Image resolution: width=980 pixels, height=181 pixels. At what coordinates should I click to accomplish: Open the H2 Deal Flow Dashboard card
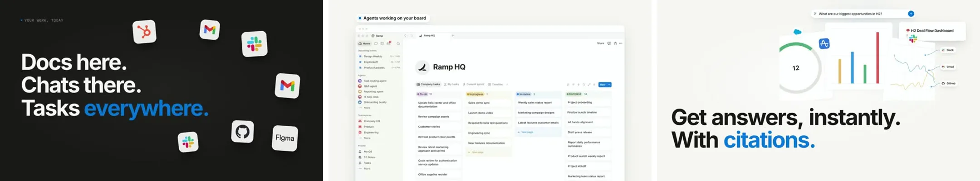(932, 31)
